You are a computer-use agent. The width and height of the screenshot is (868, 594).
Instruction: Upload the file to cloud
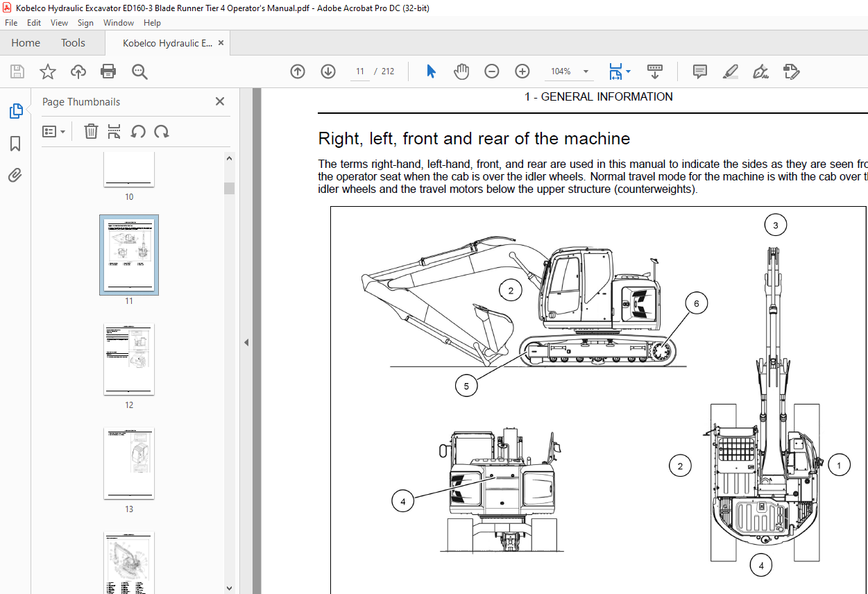tap(78, 71)
